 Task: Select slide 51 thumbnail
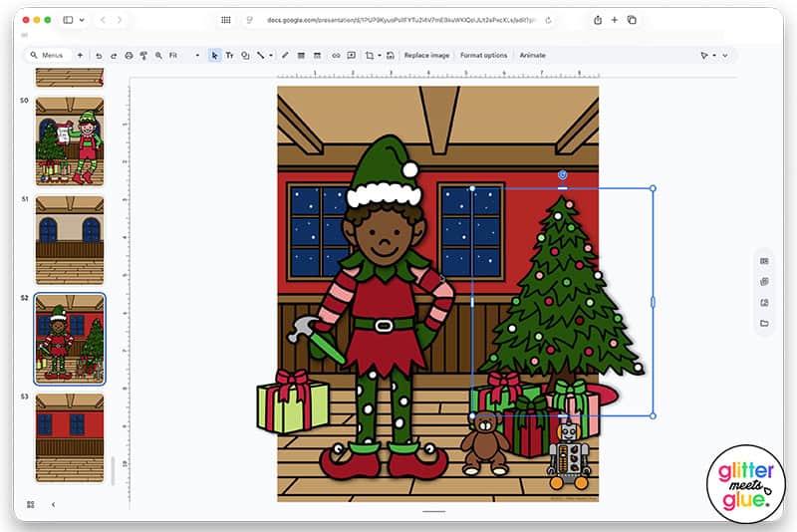click(x=70, y=240)
